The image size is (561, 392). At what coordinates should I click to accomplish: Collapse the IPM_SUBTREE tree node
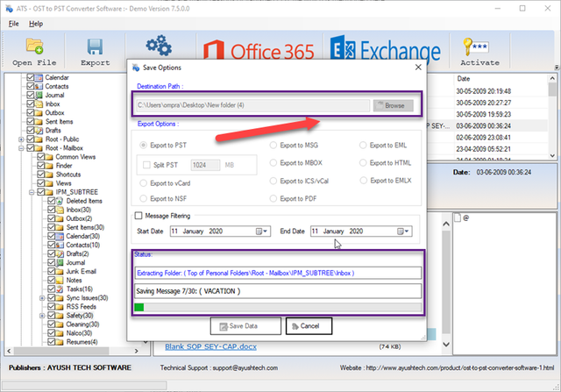(x=31, y=192)
